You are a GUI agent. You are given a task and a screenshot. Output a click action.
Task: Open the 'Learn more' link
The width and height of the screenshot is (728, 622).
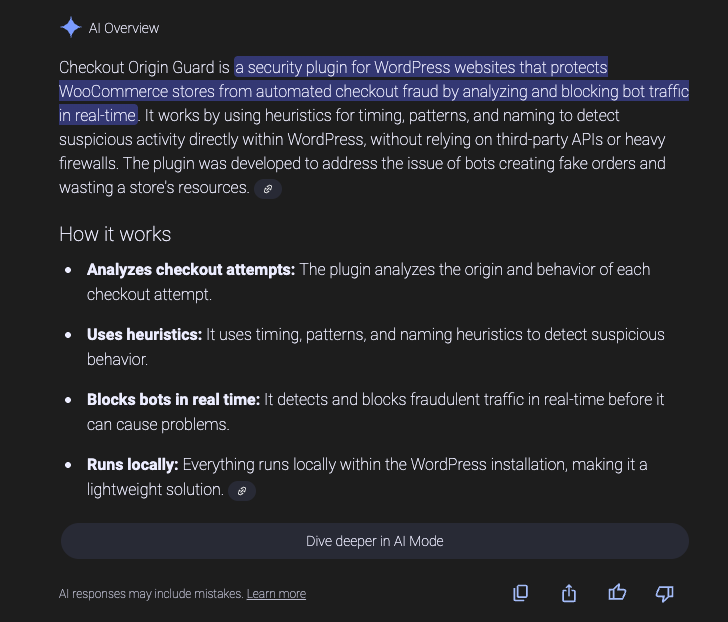click(x=276, y=594)
